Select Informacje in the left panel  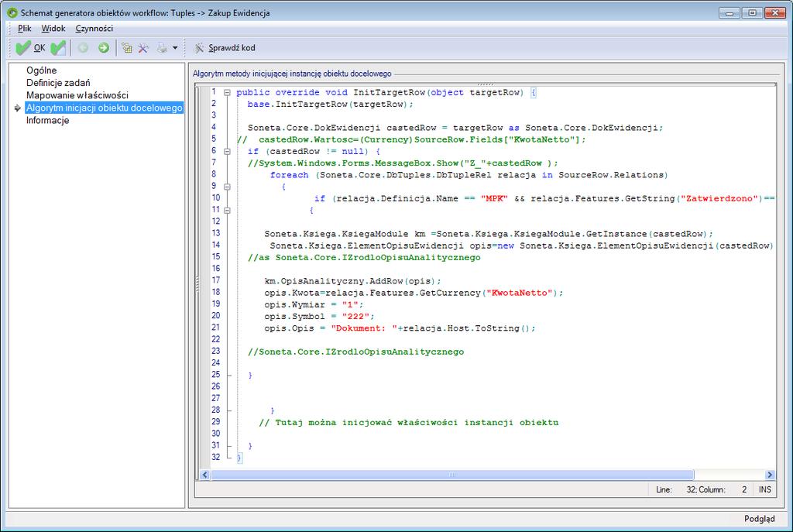coord(47,120)
